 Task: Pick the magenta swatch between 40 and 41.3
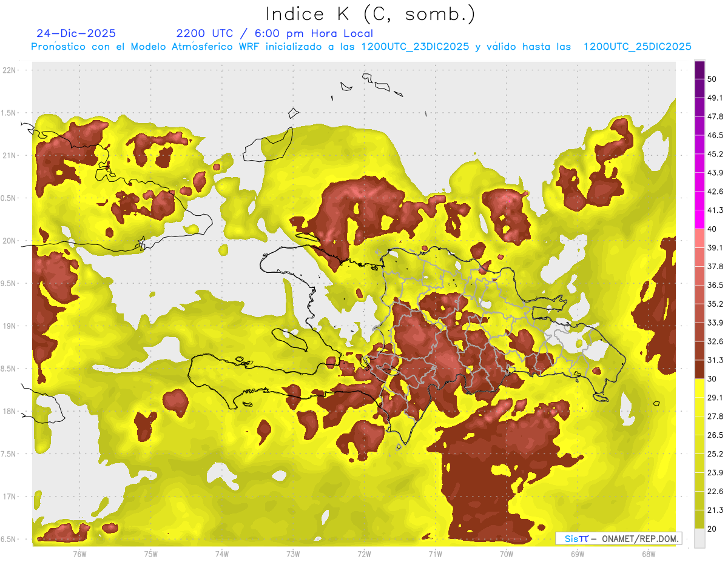699,219
